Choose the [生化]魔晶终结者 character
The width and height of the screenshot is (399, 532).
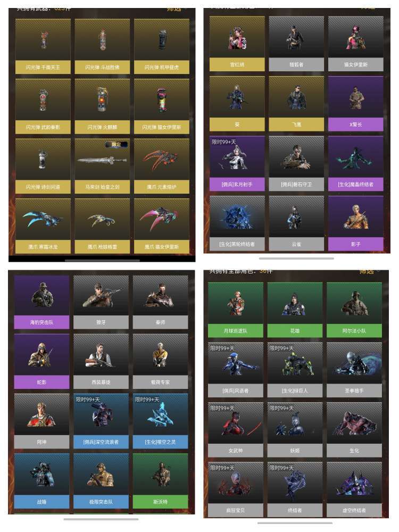click(355, 163)
